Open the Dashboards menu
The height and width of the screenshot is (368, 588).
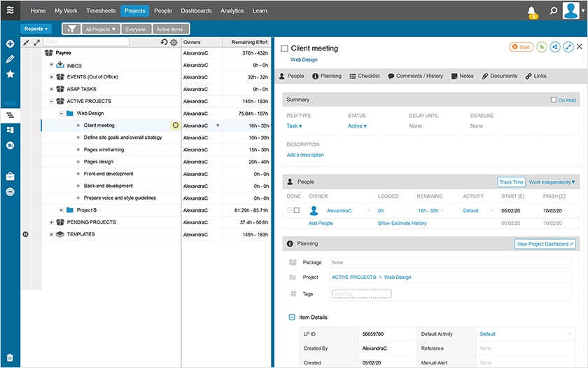tap(196, 11)
